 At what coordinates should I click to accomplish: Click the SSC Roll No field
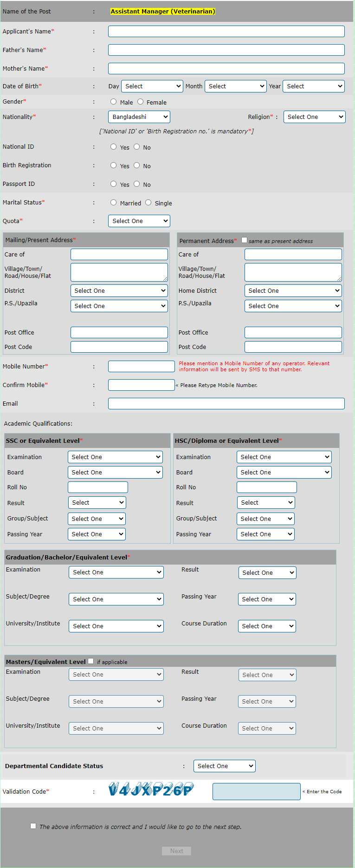98,487
